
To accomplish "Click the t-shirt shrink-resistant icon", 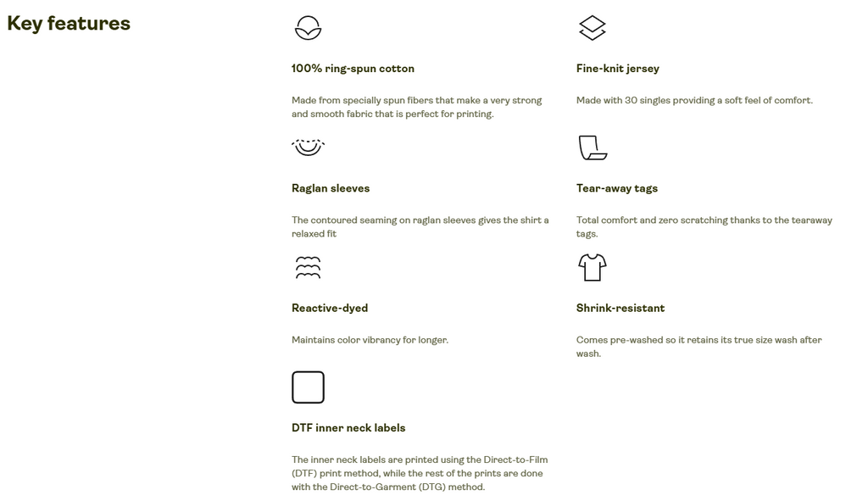I will [x=593, y=267].
